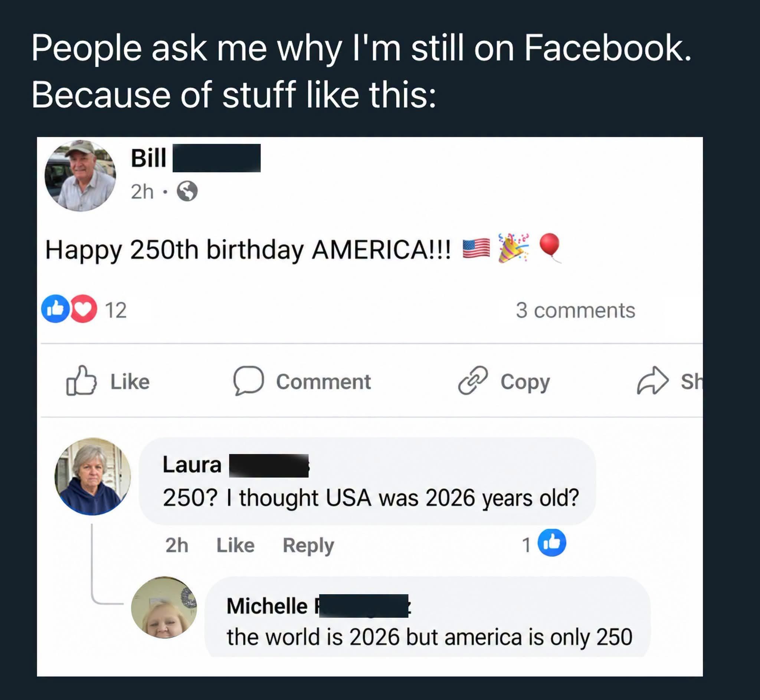Click the Comment button label
760x700 pixels.
(x=323, y=381)
